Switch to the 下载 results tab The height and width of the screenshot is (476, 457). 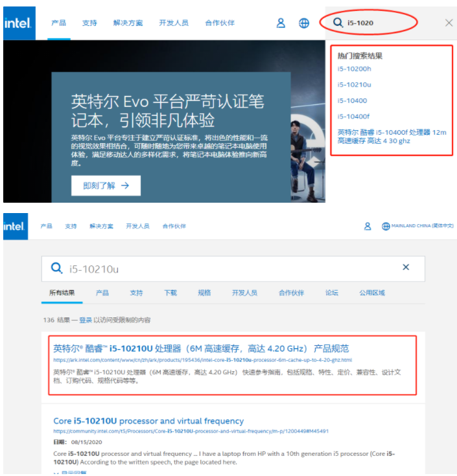point(170,293)
